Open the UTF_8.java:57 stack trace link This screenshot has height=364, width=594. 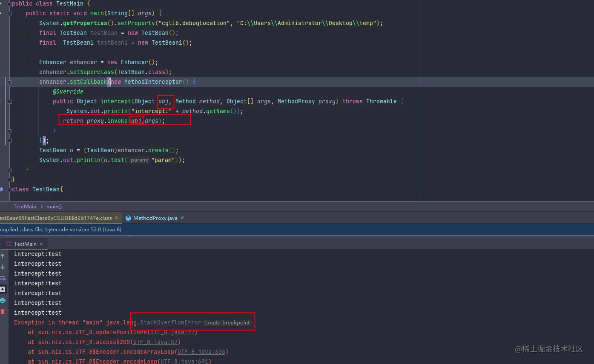pos(155,342)
